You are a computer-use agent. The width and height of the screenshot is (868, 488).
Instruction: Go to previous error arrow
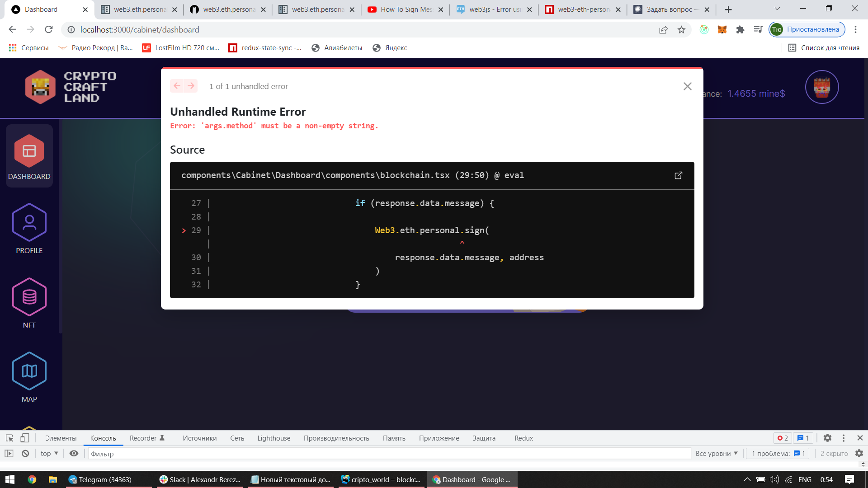tap(177, 86)
